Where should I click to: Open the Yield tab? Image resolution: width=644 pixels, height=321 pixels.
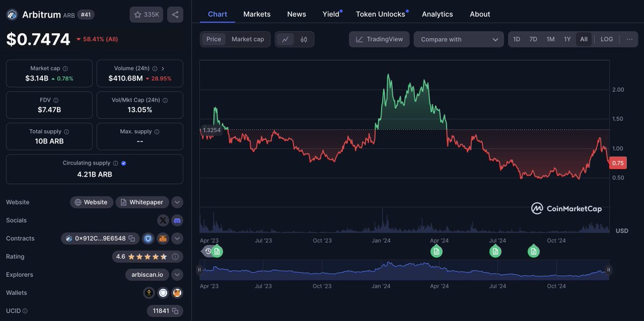click(x=331, y=14)
